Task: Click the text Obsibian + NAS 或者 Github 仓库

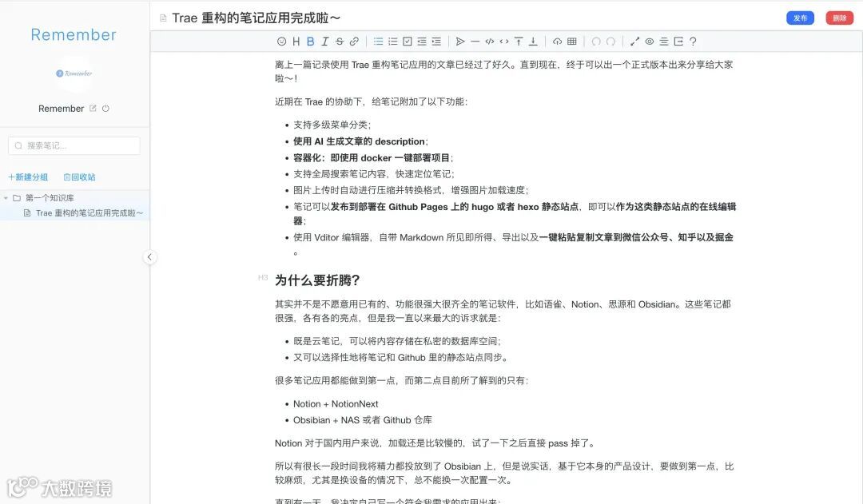Action: coord(363,420)
